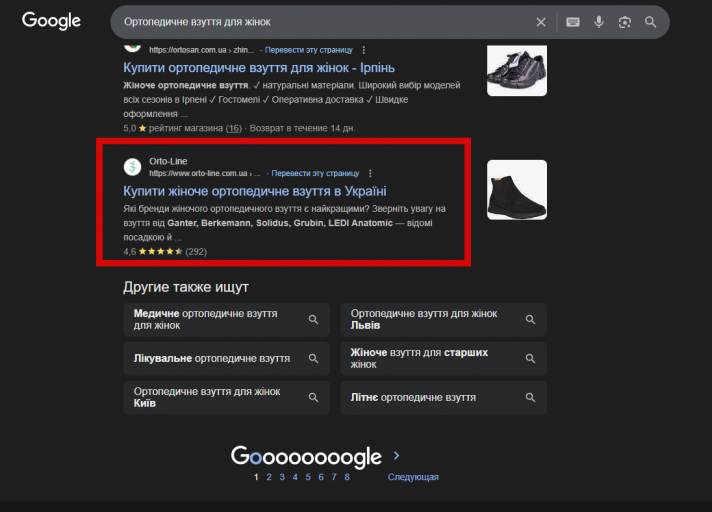The height and width of the screenshot is (512, 712).
Task: Click the next-page chevron beside Gooooogle logo
Action: point(396,455)
